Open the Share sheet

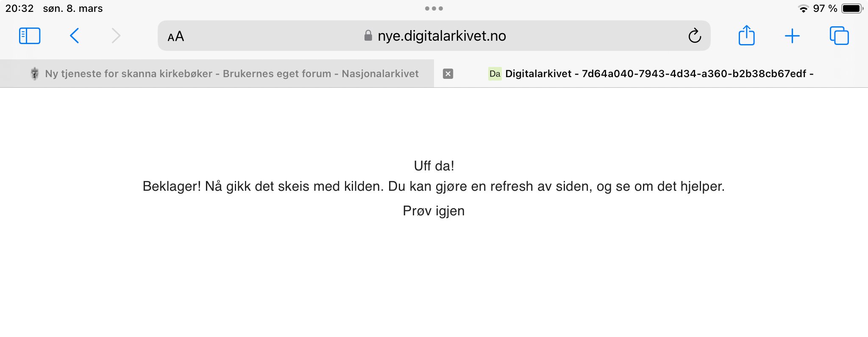746,36
